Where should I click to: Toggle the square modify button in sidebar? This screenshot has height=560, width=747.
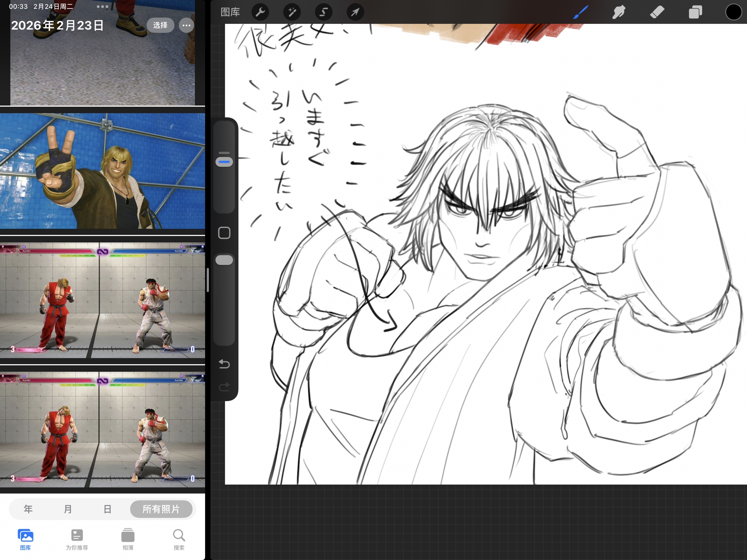[224, 233]
